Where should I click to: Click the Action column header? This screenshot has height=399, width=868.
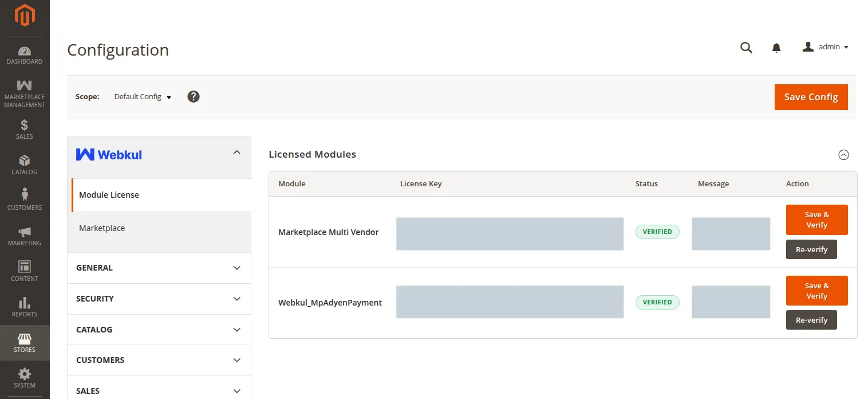pyautogui.click(x=797, y=184)
